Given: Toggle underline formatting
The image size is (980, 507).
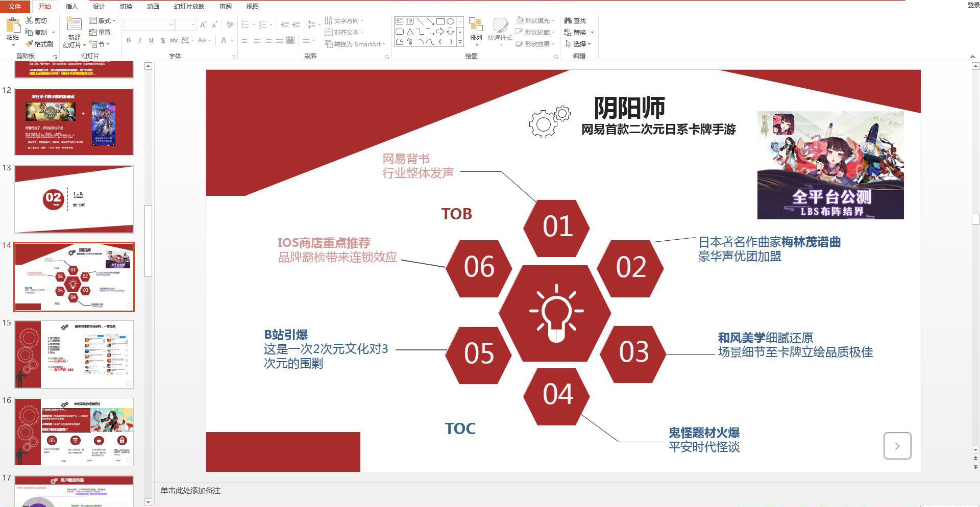Looking at the screenshot, I should coord(151,41).
